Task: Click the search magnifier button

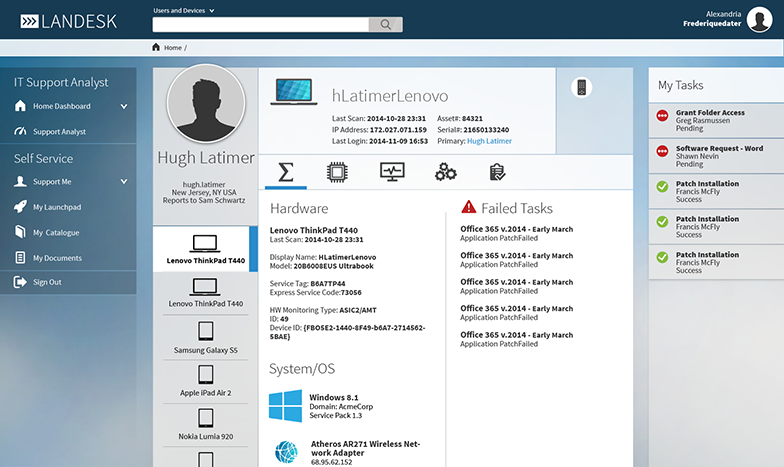Action: [384, 25]
